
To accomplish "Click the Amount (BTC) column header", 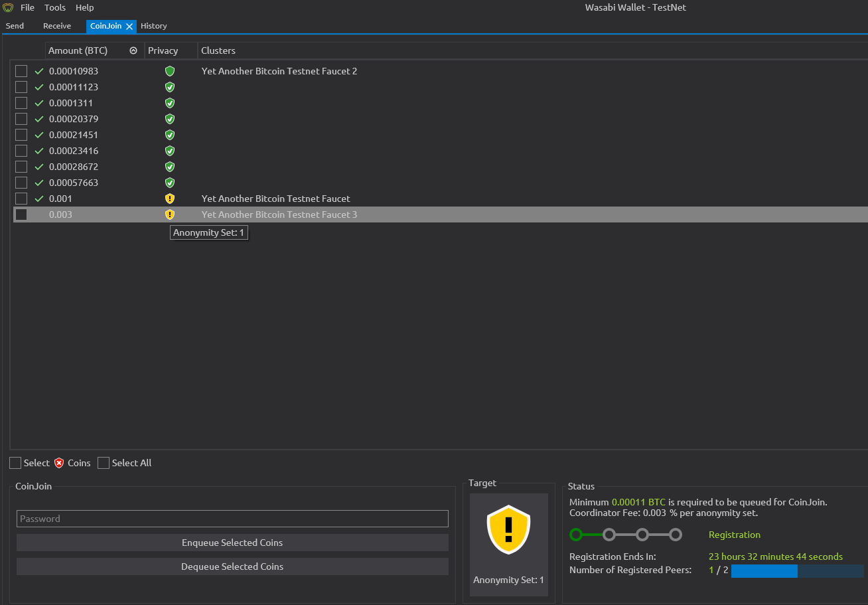I will [95, 50].
